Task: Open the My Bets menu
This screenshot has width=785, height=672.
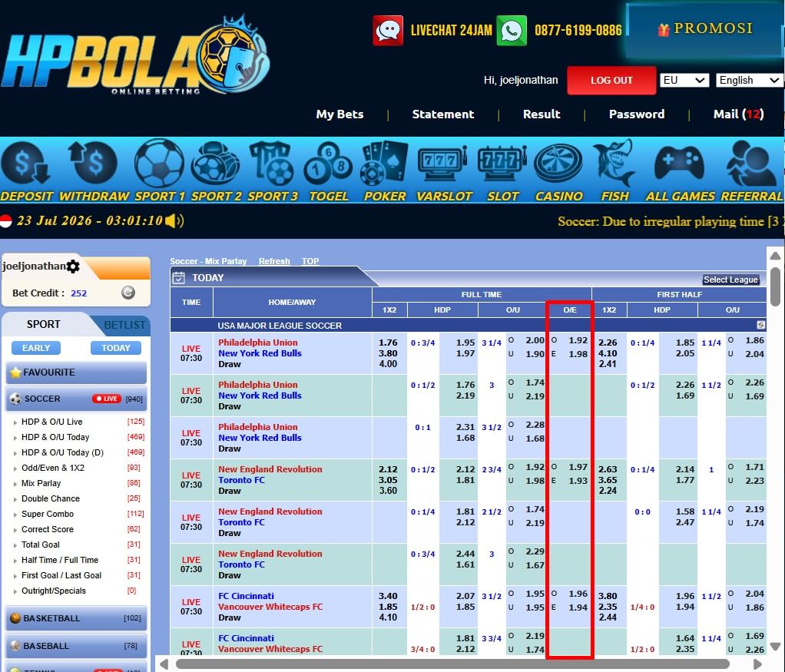Action: coord(340,114)
